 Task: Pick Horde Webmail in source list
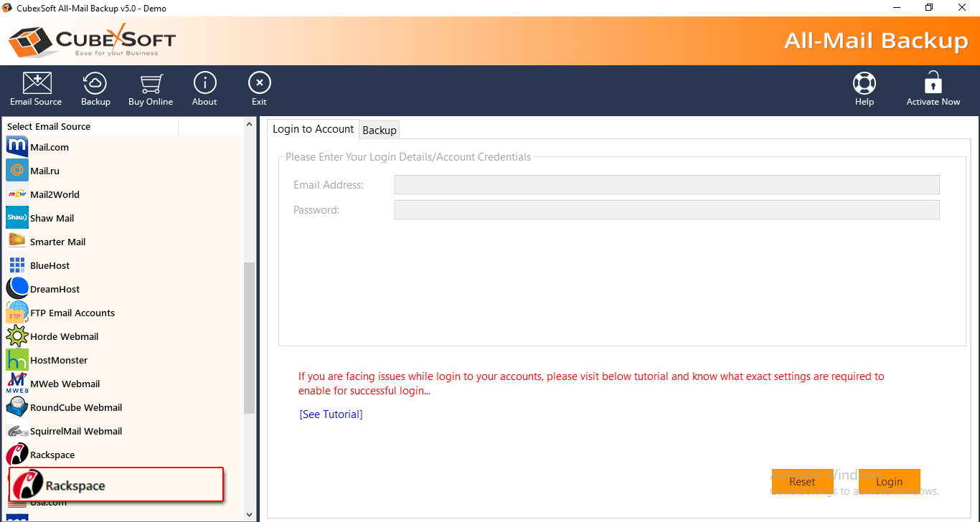tap(64, 336)
